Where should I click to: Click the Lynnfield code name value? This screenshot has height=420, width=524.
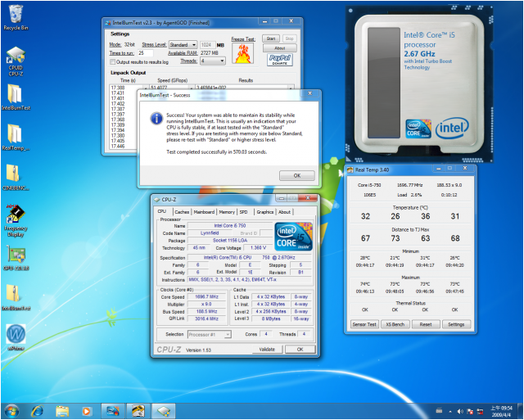pos(210,233)
